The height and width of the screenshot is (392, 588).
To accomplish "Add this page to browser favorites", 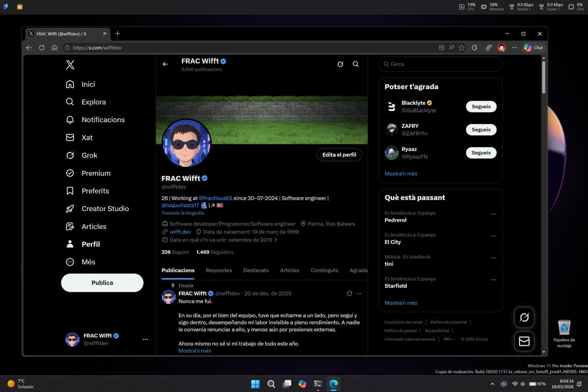I will pyautogui.click(x=462, y=47).
